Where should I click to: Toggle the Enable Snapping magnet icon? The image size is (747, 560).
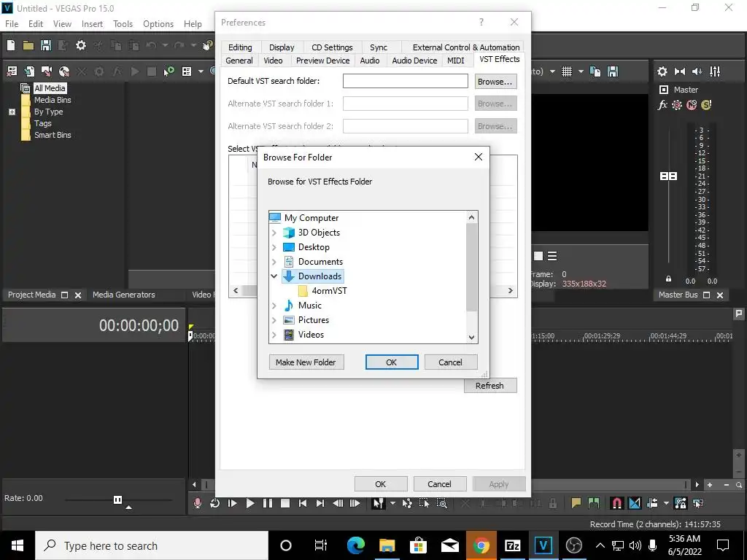(x=616, y=503)
